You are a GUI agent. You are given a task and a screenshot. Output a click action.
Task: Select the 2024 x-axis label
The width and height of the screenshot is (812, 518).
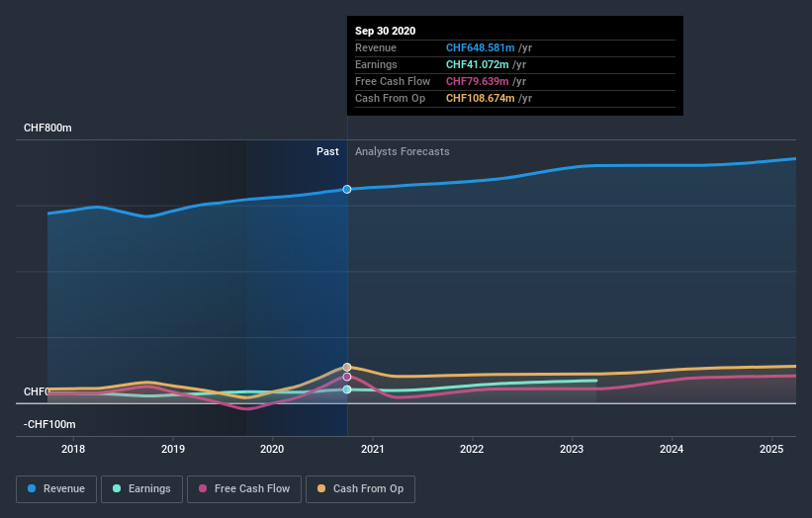coord(672,449)
